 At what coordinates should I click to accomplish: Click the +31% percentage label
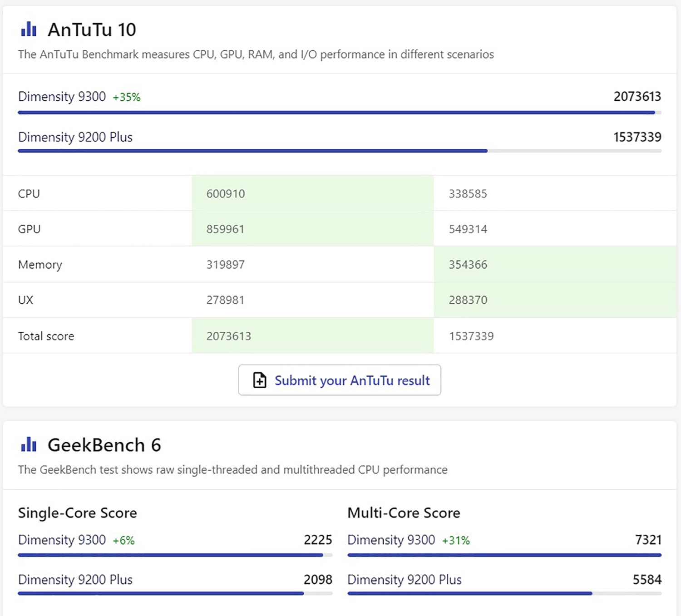pos(456,540)
